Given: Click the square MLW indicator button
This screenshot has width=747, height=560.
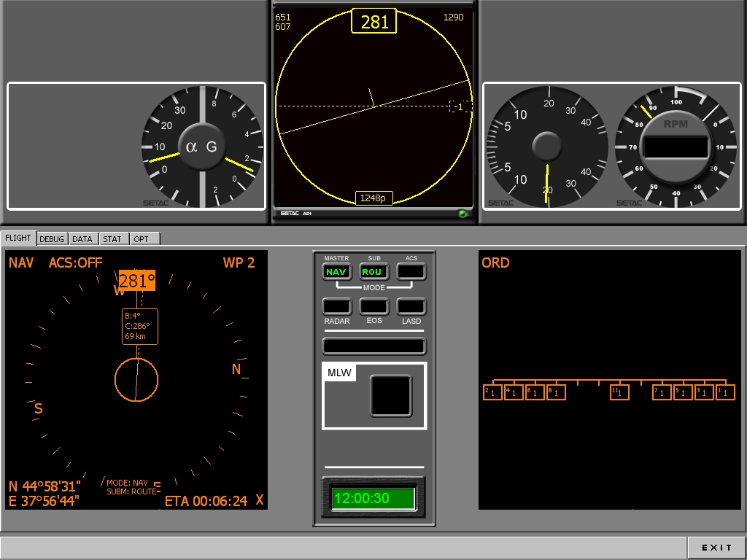Looking at the screenshot, I should click(391, 396).
